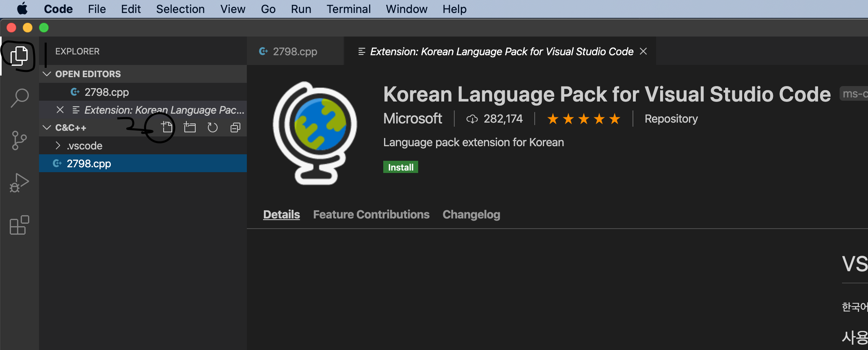Create a new file in C&C++ folder
Screen dimensions: 868x350
tap(166, 127)
